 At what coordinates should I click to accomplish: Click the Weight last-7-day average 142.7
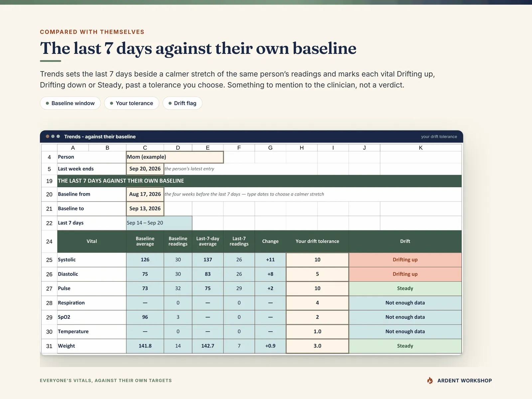click(x=208, y=346)
